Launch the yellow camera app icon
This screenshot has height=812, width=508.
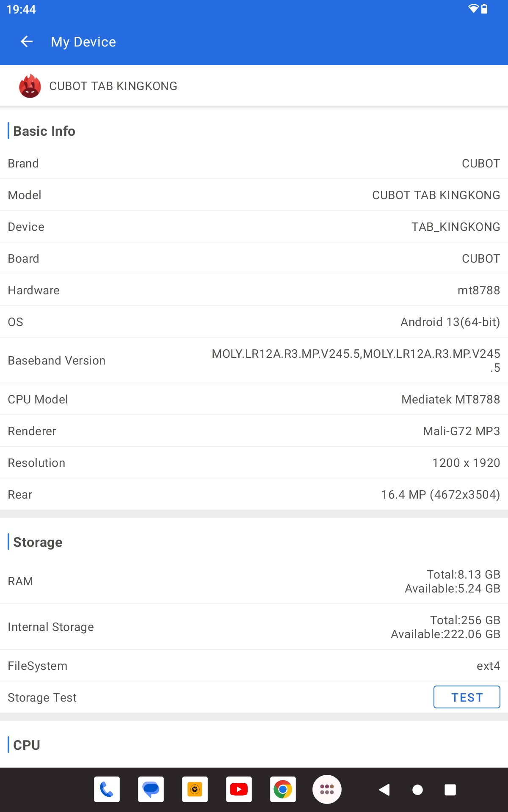pos(195,789)
